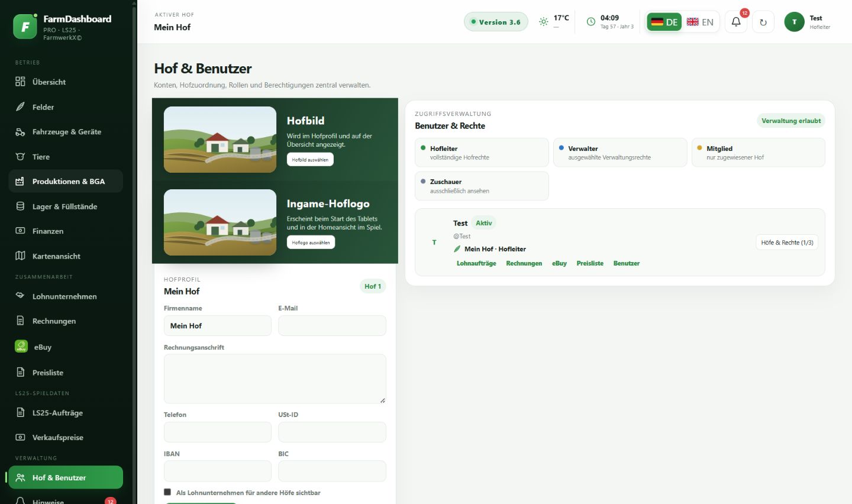Open the Übersicht dashboard icon

coord(20,82)
